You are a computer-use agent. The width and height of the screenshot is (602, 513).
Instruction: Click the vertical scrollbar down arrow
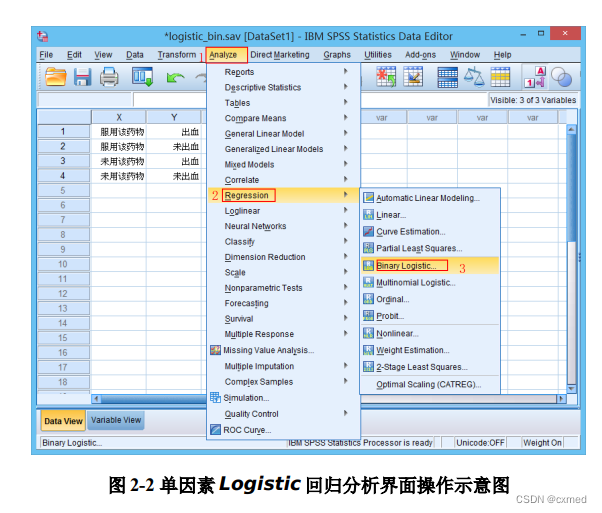coord(572,389)
